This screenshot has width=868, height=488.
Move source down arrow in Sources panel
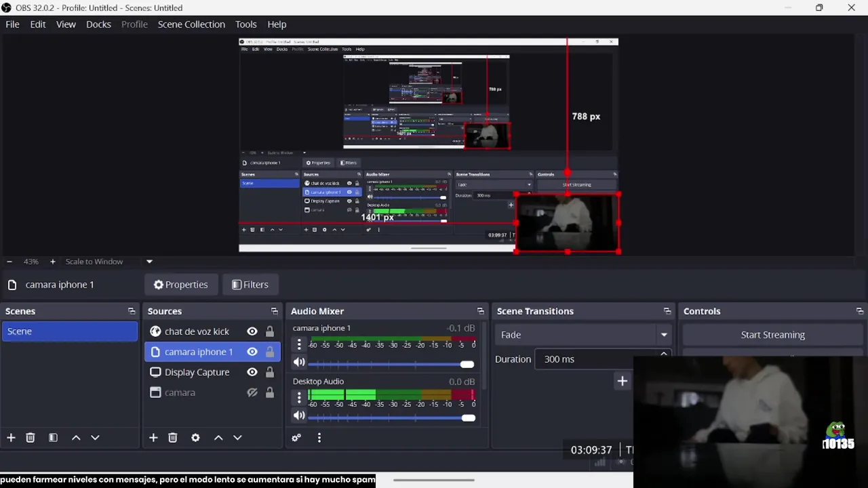tap(237, 438)
